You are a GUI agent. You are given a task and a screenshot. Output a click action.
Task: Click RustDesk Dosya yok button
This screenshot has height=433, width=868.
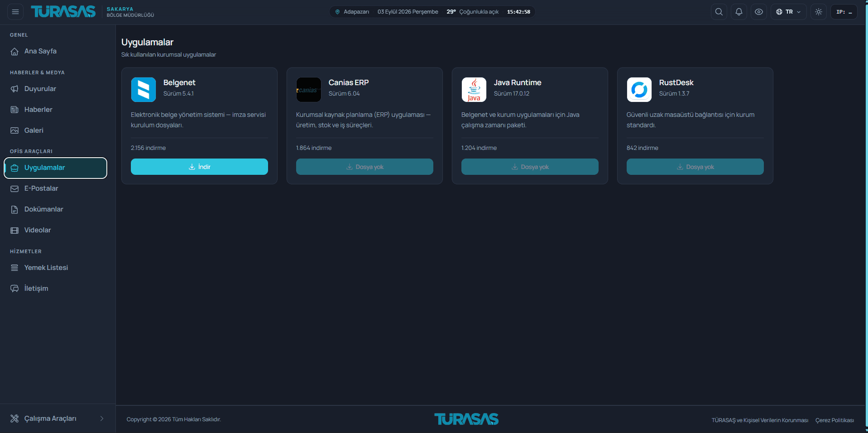click(x=695, y=167)
